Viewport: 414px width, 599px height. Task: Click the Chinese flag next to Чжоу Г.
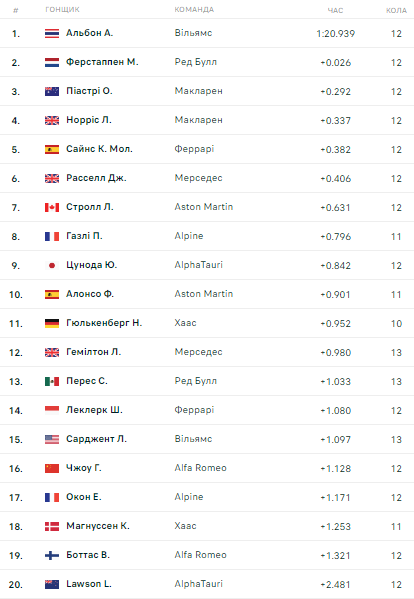[x=52, y=468]
